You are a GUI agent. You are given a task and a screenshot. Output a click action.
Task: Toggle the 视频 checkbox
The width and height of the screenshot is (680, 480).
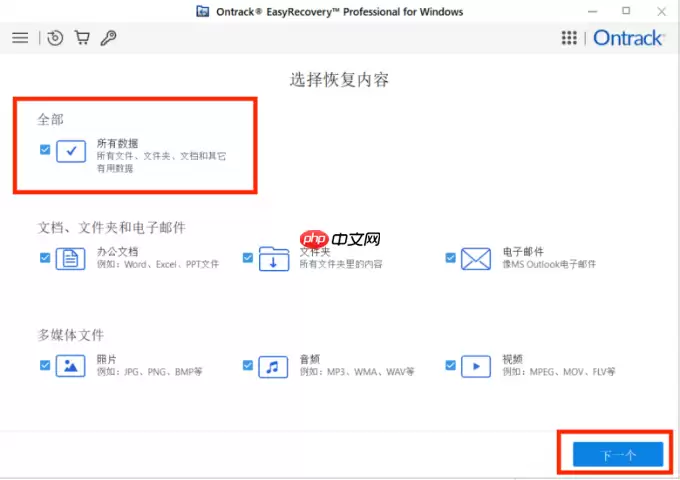(451, 365)
